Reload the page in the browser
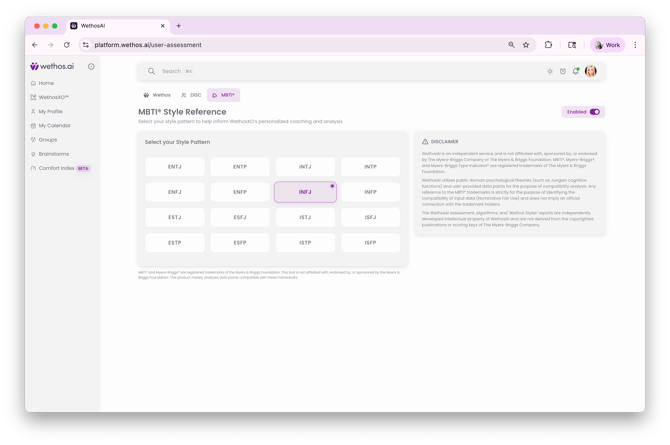670x445 pixels. click(67, 45)
